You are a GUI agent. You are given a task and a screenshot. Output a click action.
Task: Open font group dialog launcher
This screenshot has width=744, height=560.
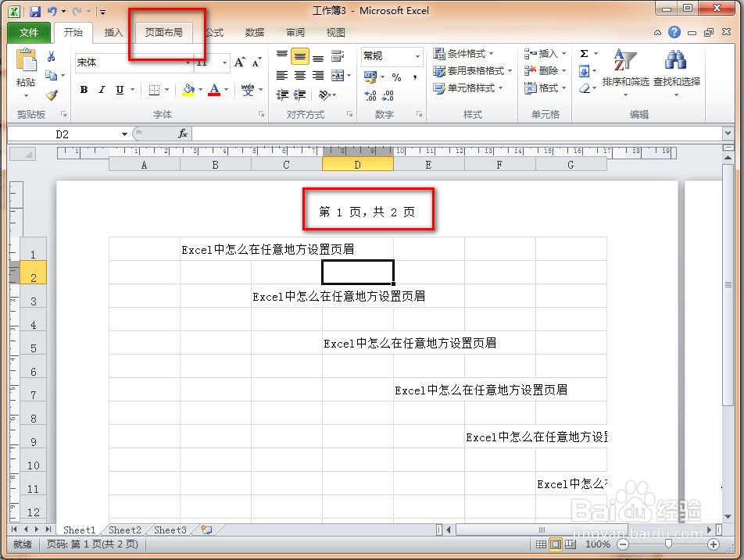(261, 114)
